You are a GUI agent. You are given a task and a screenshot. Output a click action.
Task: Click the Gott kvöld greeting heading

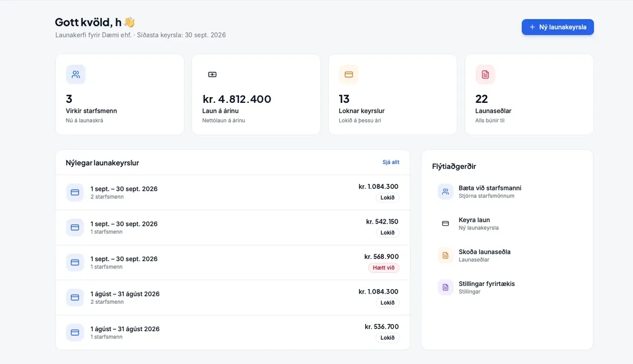tap(95, 22)
